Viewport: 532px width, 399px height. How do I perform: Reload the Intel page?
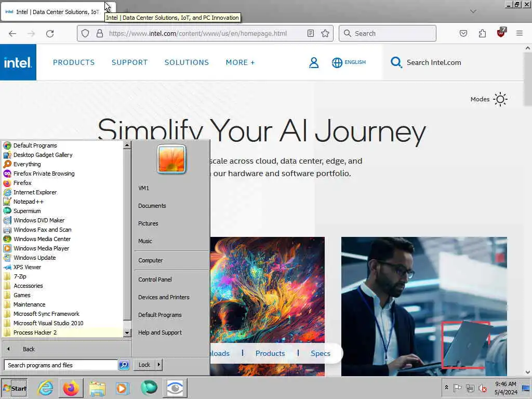(x=50, y=33)
